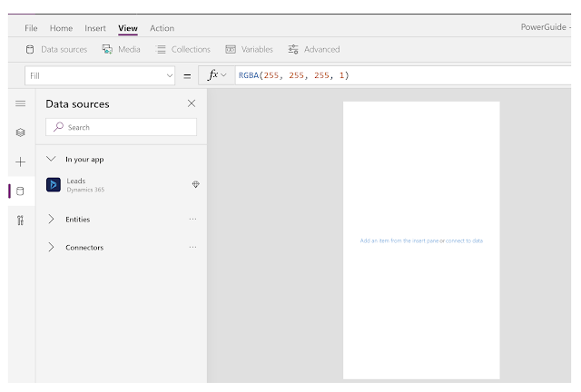Open Variables from the ribbon
Screen dimensions: 581x392
(x=249, y=49)
